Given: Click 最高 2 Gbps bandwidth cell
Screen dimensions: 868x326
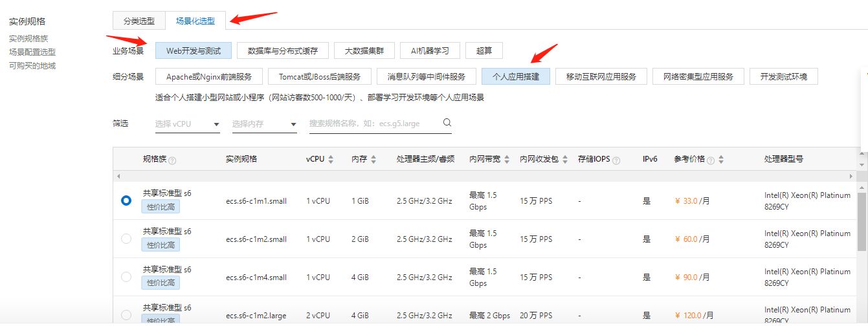Looking at the screenshot, I should pyautogui.click(x=490, y=316).
